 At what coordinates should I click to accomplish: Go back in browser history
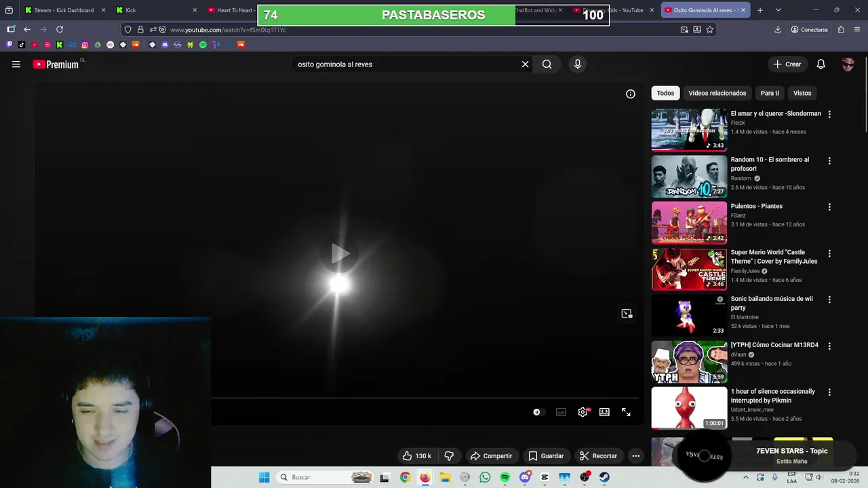point(27,29)
